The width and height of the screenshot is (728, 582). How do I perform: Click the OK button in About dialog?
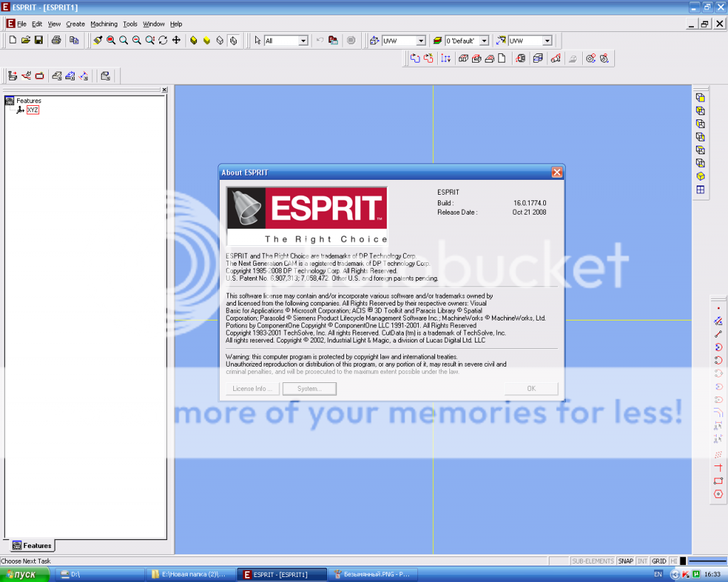(x=531, y=389)
